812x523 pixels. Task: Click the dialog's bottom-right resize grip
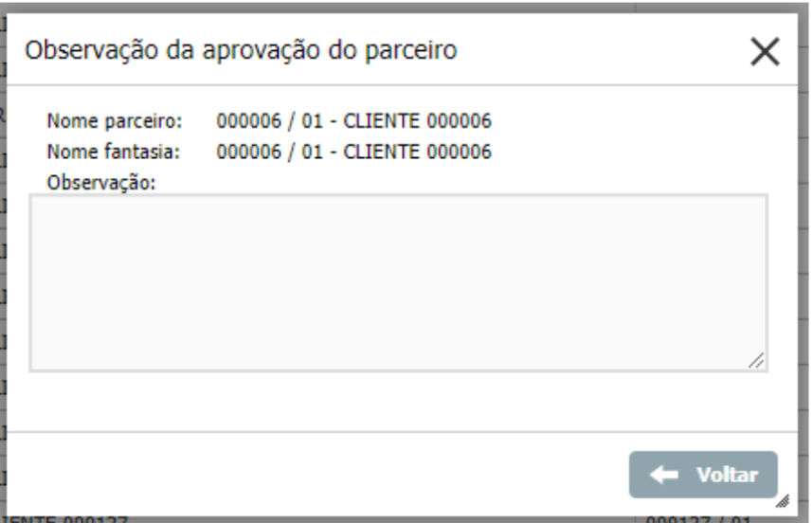[783, 501]
